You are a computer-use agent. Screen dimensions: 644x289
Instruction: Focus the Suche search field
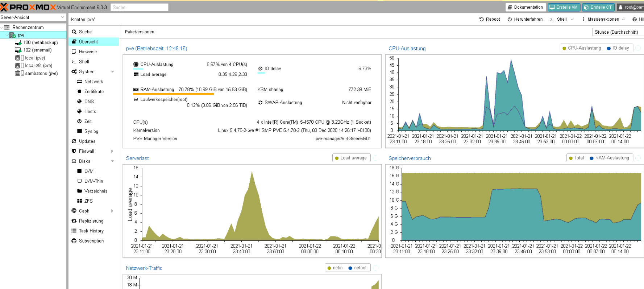tap(140, 7)
